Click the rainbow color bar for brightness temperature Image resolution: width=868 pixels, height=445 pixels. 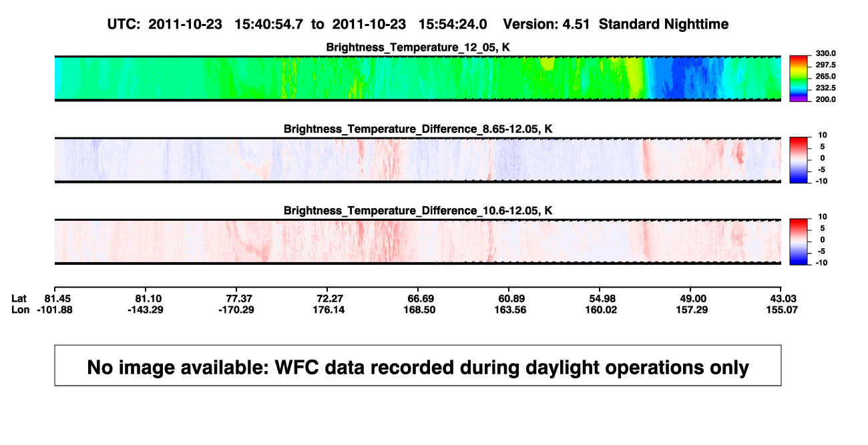(x=799, y=78)
